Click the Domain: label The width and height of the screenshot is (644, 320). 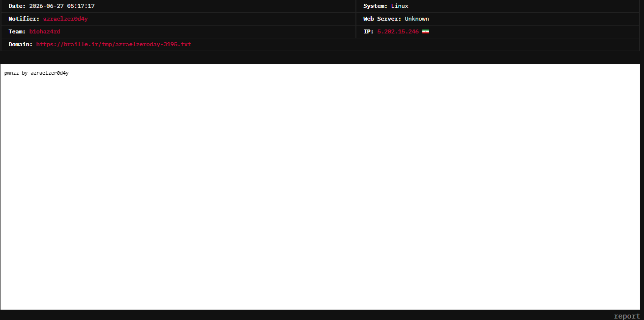[21, 44]
